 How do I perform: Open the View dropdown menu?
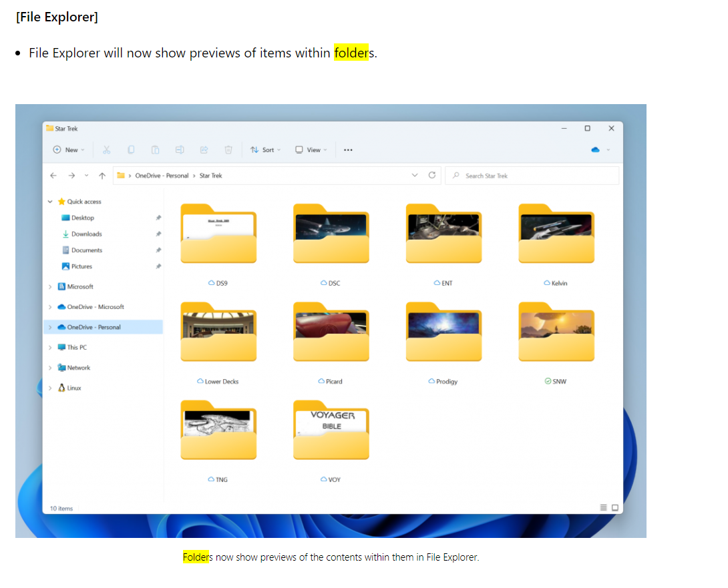click(x=311, y=150)
